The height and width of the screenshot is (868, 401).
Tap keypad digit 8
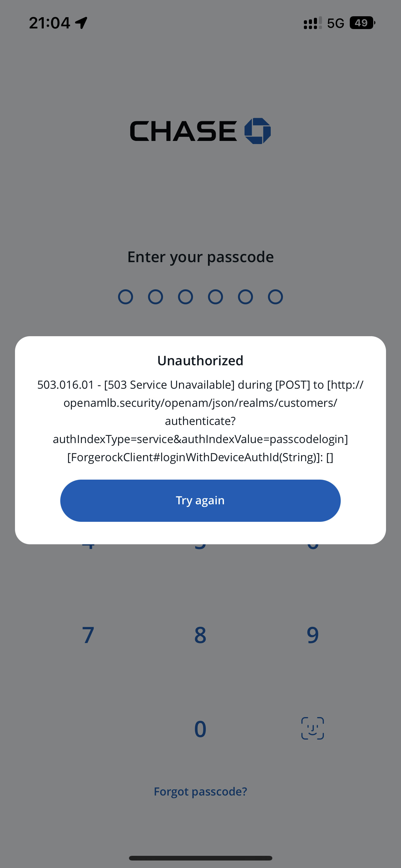200,635
